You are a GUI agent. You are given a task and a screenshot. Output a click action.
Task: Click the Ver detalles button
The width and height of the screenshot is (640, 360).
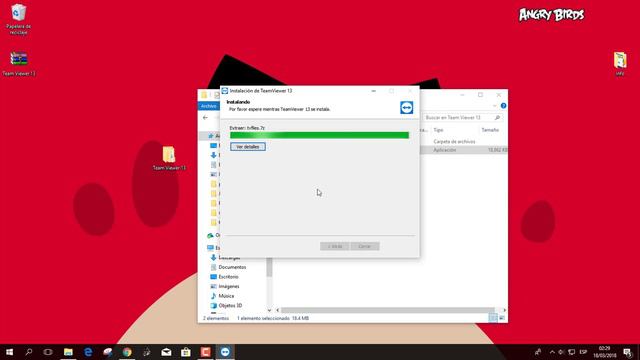click(x=248, y=147)
